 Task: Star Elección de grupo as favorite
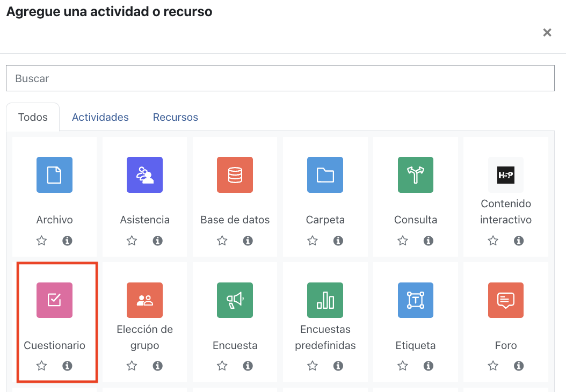[x=132, y=366]
